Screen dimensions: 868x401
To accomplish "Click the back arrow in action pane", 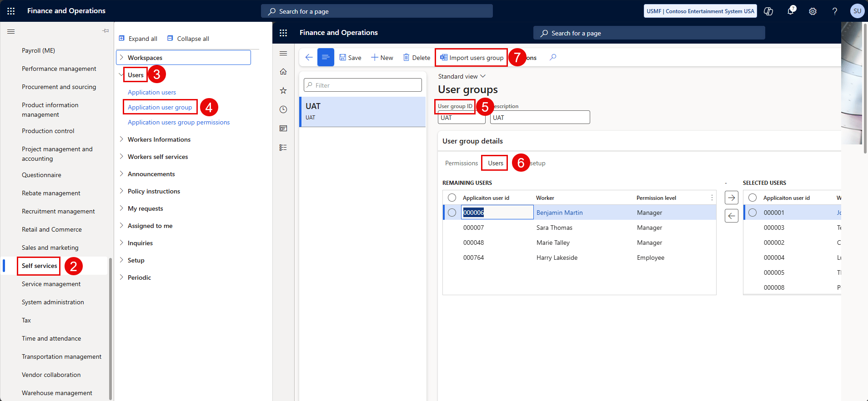I will pyautogui.click(x=309, y=57).
